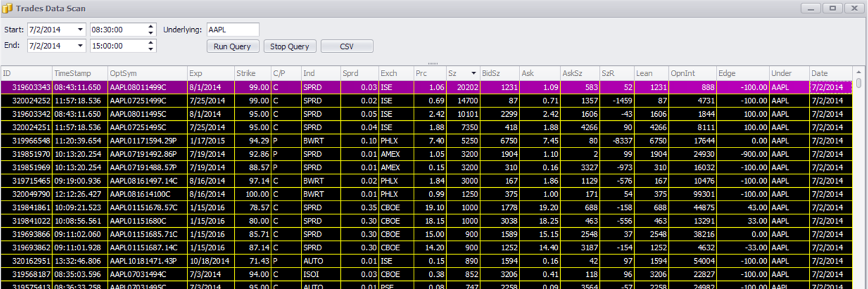Viewport: 868px width, 289px height.
Task: Click strike value 78.57 cell
Action: point(252,208)
